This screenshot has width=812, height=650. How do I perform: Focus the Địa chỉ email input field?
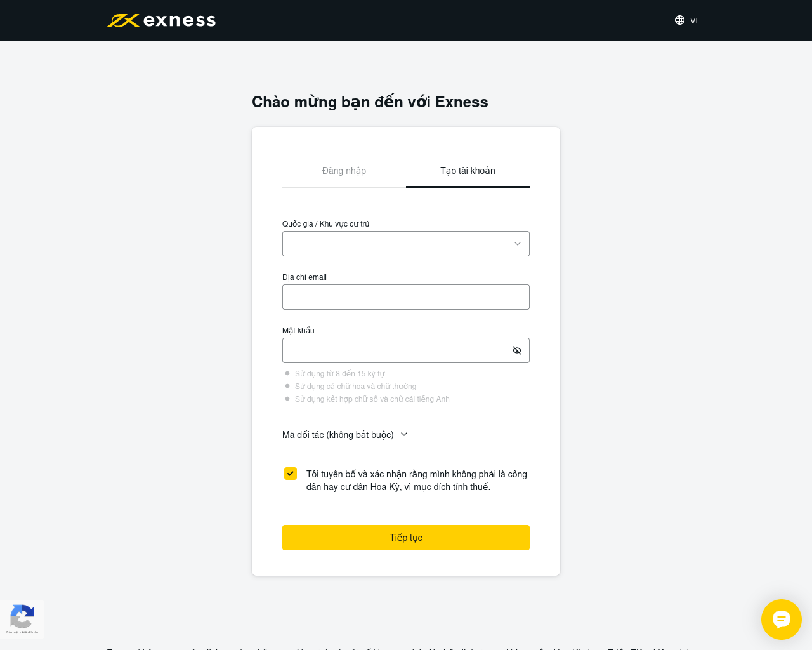[406, 297]
